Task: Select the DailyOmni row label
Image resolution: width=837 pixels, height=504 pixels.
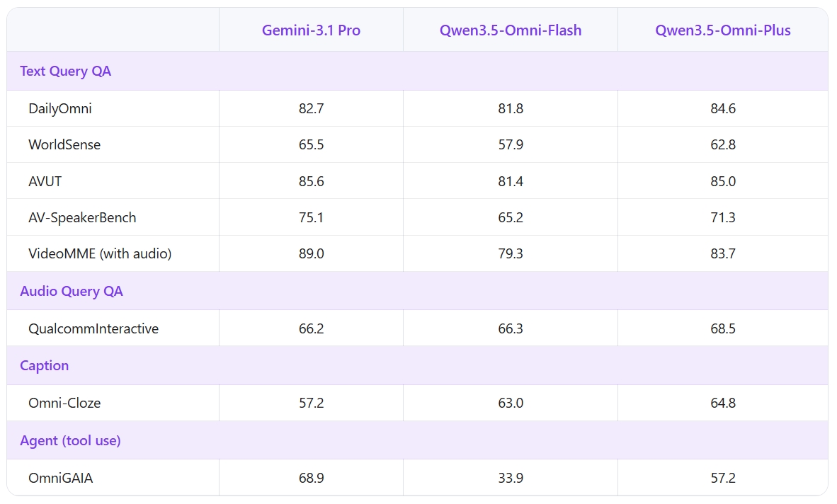Action: pos(60,108)
